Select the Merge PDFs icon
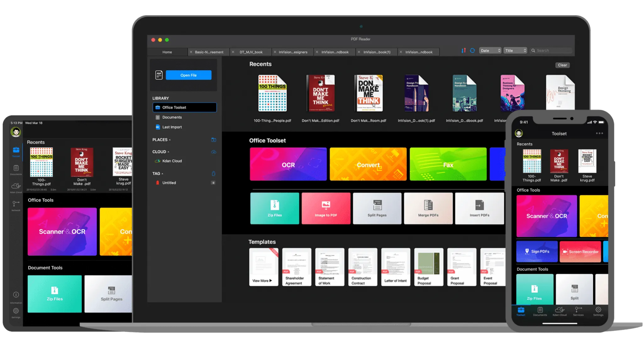 point(428,208)
